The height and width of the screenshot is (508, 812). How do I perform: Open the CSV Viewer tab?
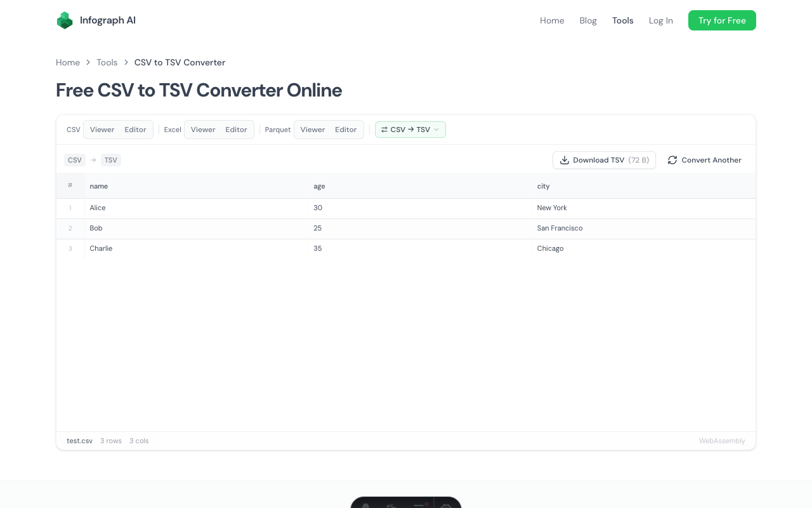pos(102,130)
